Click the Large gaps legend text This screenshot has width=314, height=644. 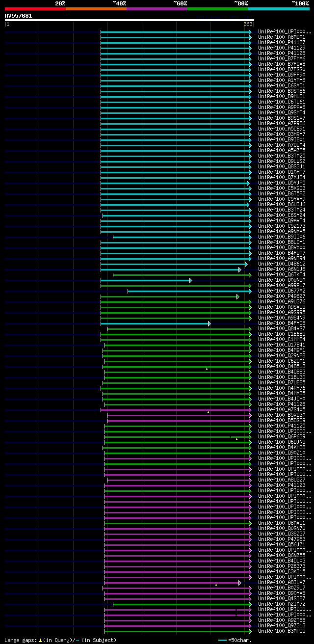click(x=20, y=640)
